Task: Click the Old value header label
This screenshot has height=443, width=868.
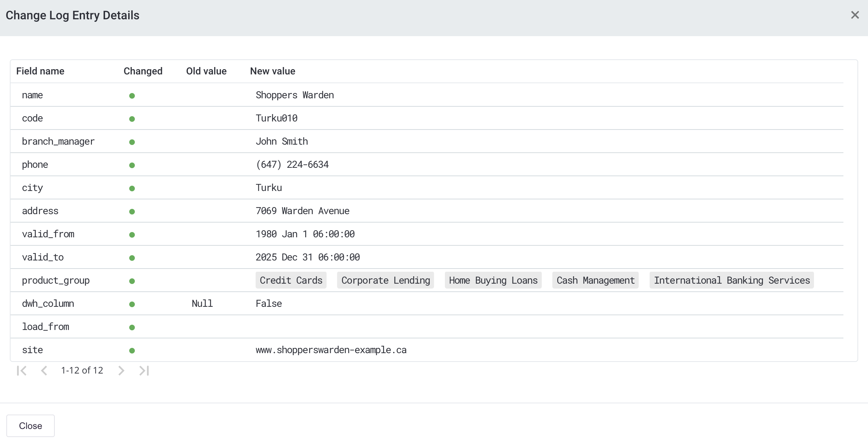Action: (x=206, y=71)
